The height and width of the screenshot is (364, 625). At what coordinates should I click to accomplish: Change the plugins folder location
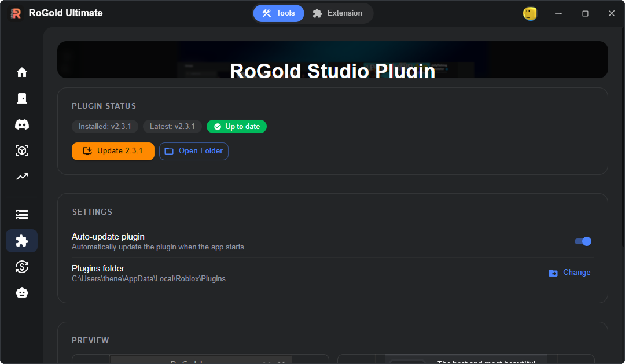pos(570,273)
